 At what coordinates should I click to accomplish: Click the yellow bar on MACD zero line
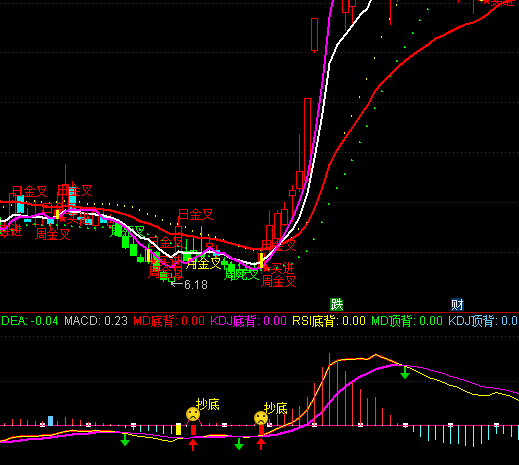click(x=178, y=429)
